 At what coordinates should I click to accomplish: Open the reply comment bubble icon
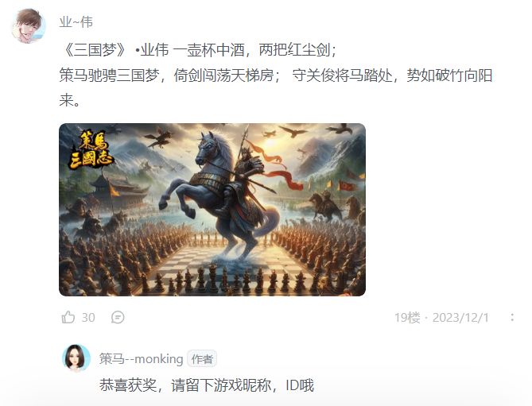[118, 318]
